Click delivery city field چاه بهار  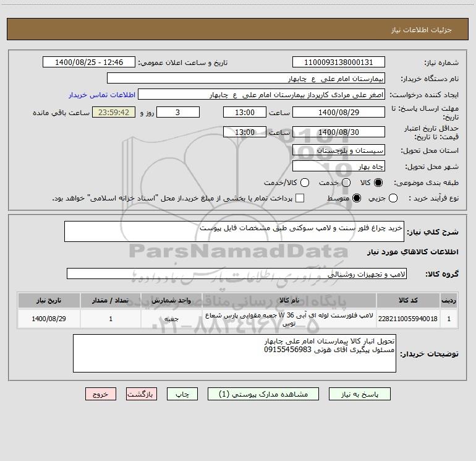[339, 166]
